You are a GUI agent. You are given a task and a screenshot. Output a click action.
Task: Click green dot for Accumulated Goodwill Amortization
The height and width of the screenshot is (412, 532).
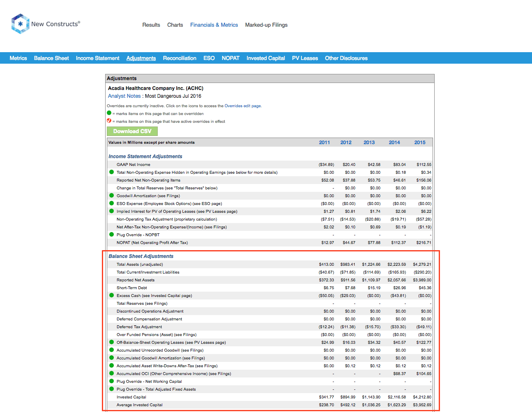point(111,358)
